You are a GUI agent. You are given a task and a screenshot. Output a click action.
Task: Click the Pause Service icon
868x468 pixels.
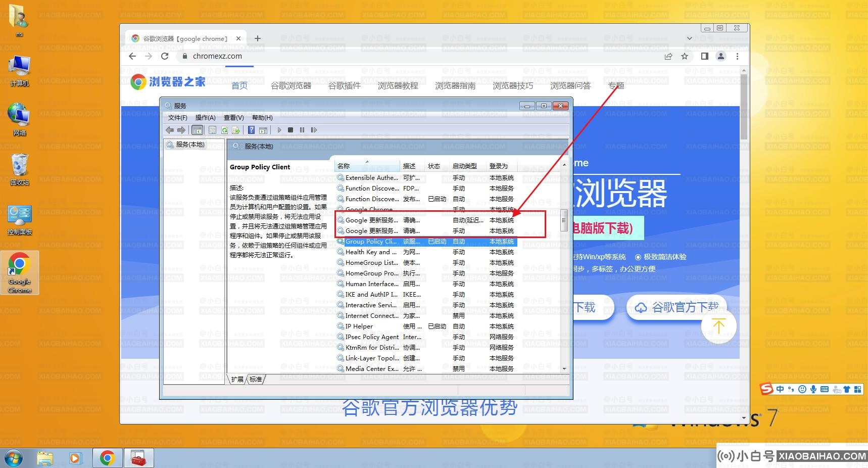click(x=302, y=130)
